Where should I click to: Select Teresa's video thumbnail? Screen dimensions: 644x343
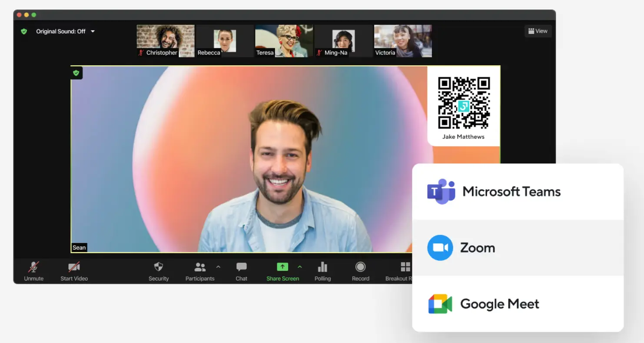(284, 41)
